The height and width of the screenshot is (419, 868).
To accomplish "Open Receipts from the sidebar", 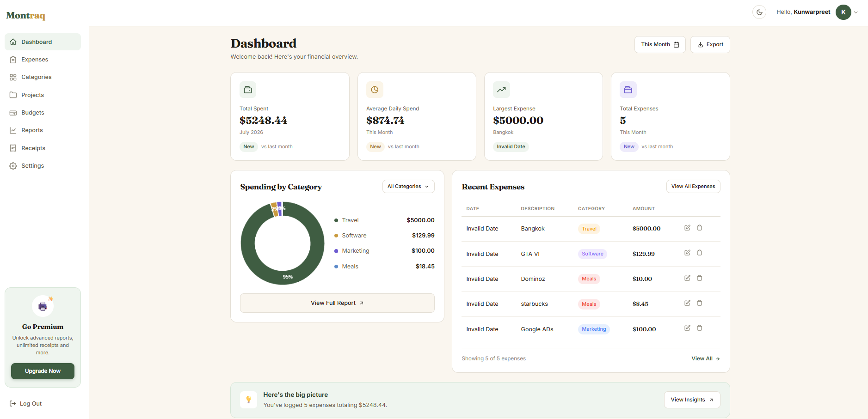I will pos(43,148).
